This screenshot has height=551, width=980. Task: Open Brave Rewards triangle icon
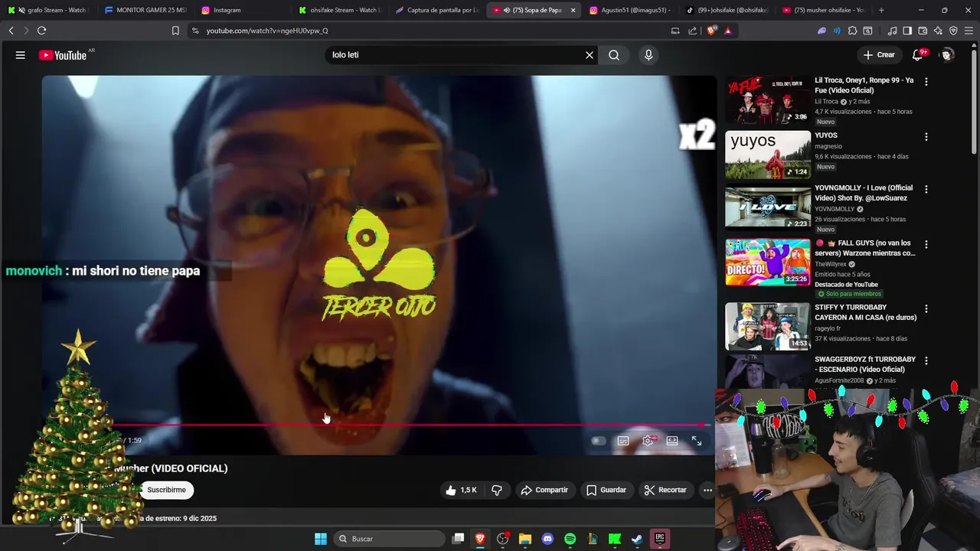[x=727, y=31]
